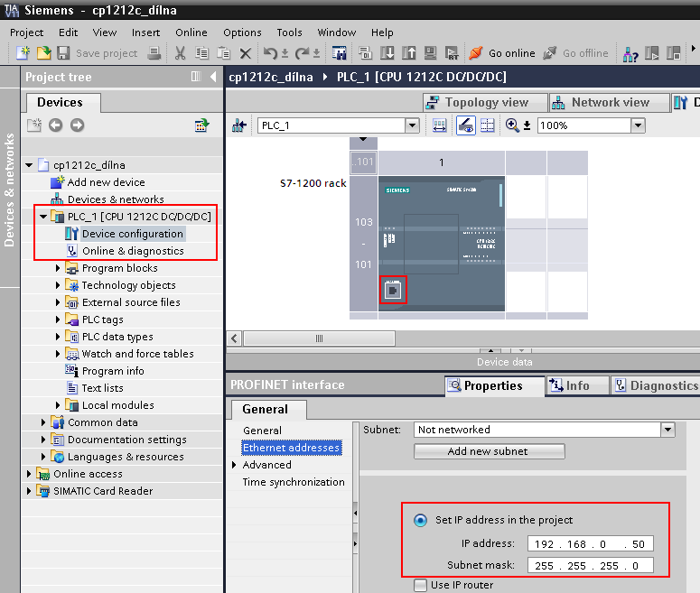Open the Diagnostics tab

tap(657, 385)
